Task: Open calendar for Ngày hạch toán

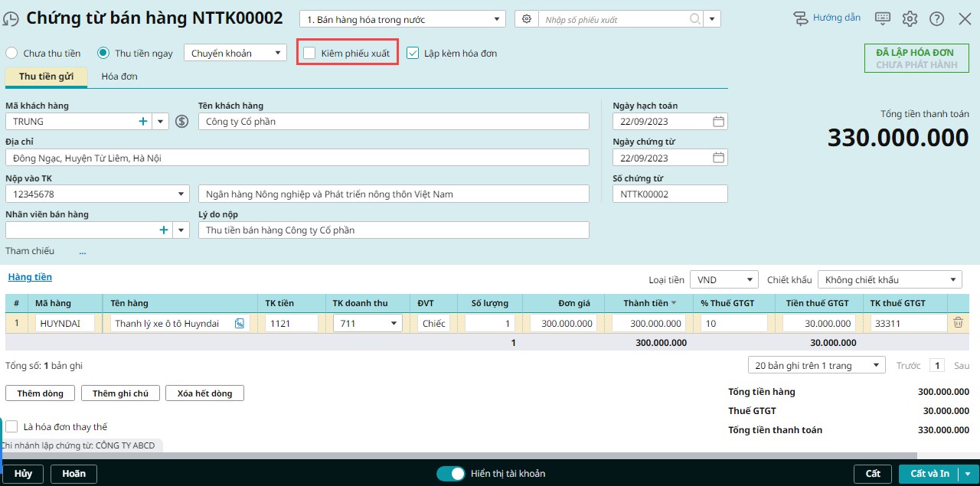Action: [x=718, y=122]
